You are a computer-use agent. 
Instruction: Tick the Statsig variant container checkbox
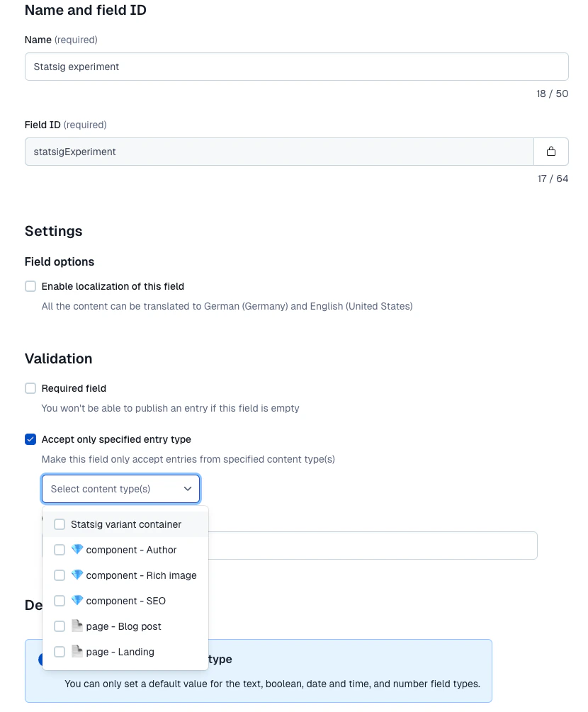(60, 524)
